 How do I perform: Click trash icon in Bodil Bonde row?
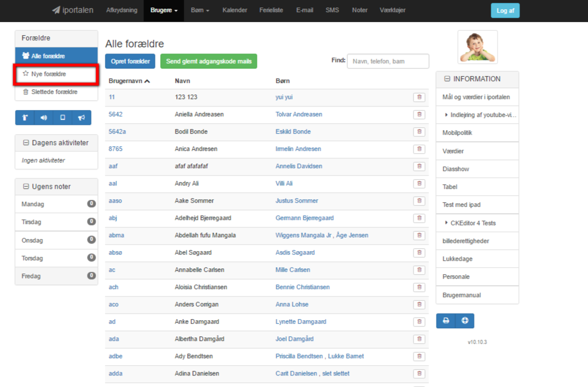tap(419, 132)
